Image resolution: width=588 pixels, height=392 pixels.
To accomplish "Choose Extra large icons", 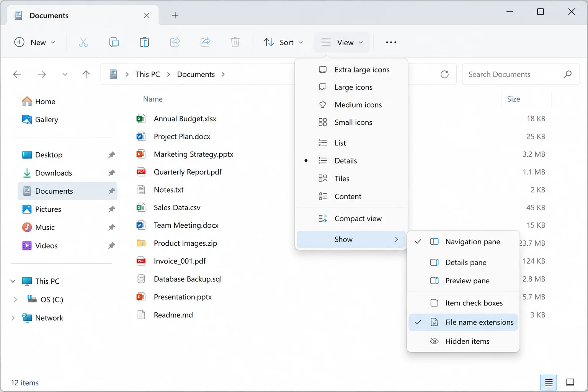I will pos(351,70).
